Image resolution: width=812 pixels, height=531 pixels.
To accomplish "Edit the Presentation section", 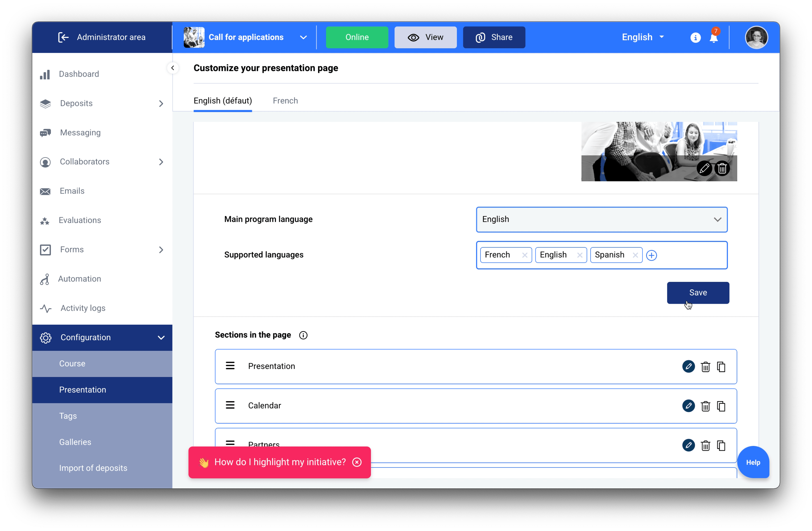I will pos(688,366).
